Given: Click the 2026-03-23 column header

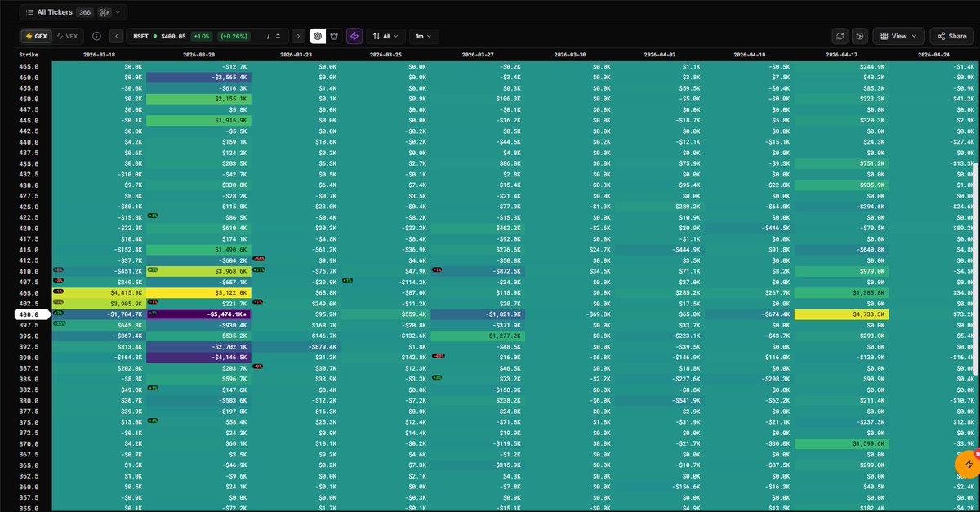Looking at the screenshot, I should click(294, 55).
